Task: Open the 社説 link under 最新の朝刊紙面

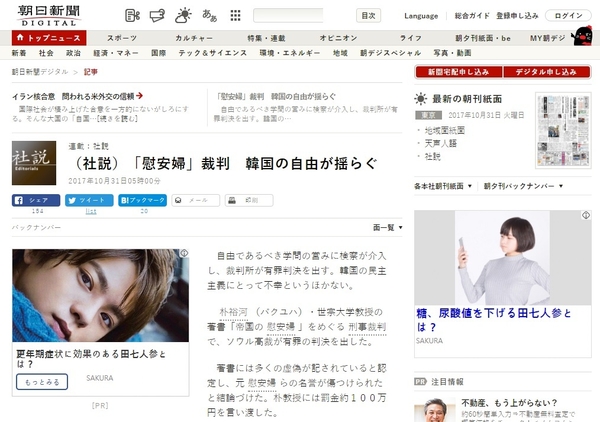Action: coord(433,156)
